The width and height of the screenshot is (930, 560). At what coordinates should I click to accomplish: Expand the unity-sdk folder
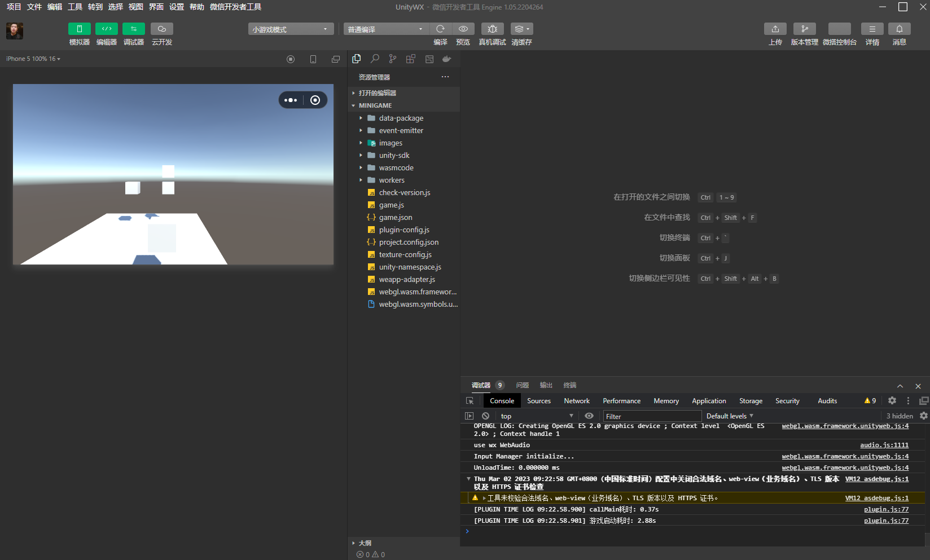403,155
